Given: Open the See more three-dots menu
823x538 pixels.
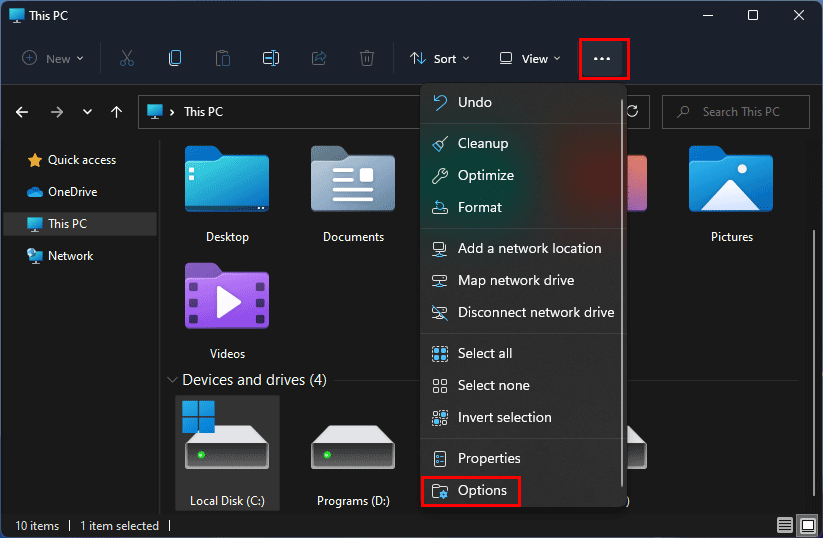Looking at the screenshot, I should (602, 59).
